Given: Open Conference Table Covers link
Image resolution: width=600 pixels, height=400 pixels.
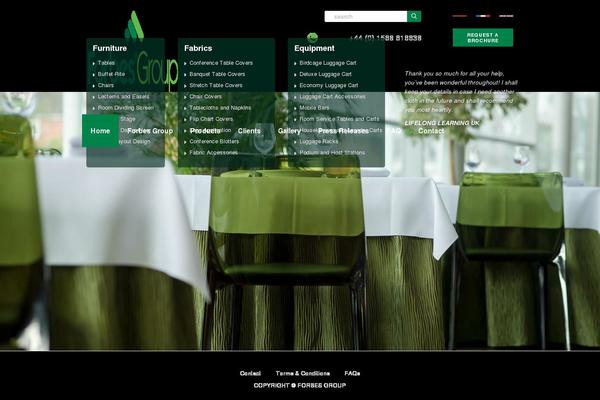Looking at the screenshot, I should [221, 63].
